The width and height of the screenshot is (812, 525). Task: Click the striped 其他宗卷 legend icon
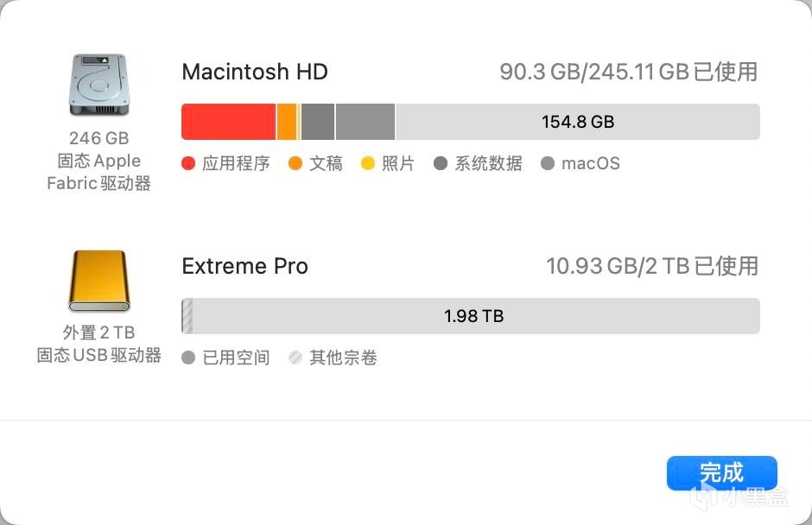[295, 357]
